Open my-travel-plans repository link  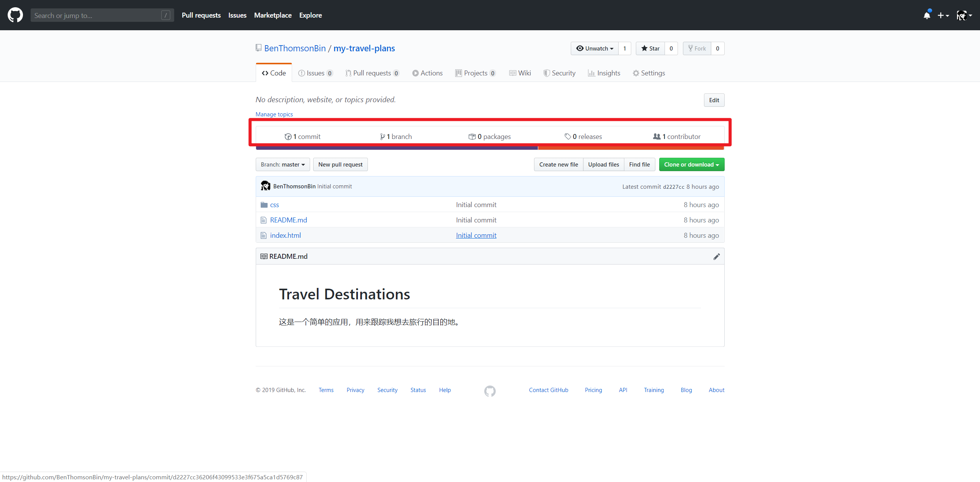364,48
